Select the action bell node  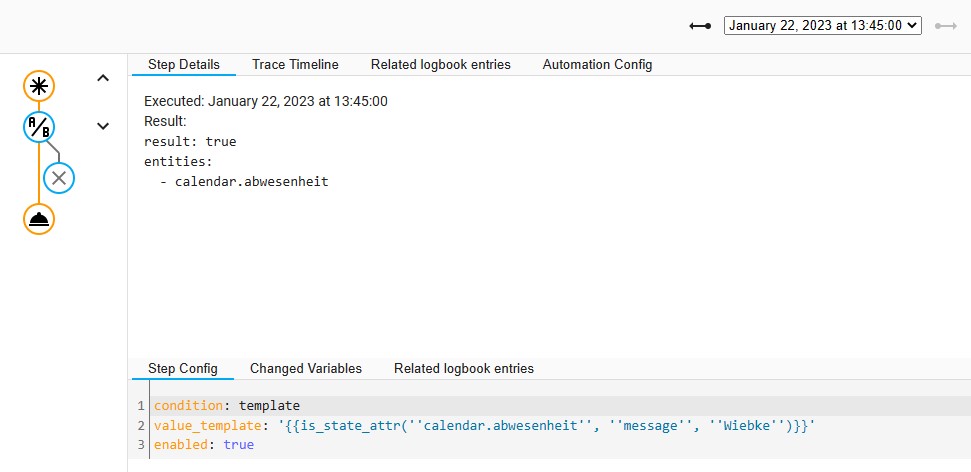pyautogui.click(x=39, y=219)
